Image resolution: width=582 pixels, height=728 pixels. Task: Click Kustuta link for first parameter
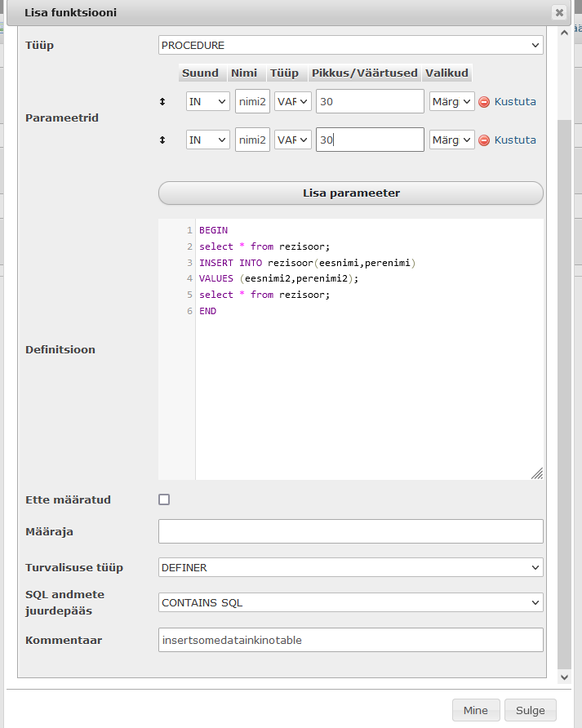pyautogui.click(x=515, y=101)
